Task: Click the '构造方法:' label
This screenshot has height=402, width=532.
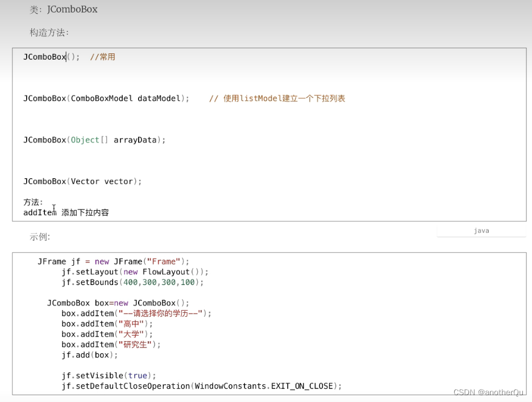Action: click(x=49, y=32)
